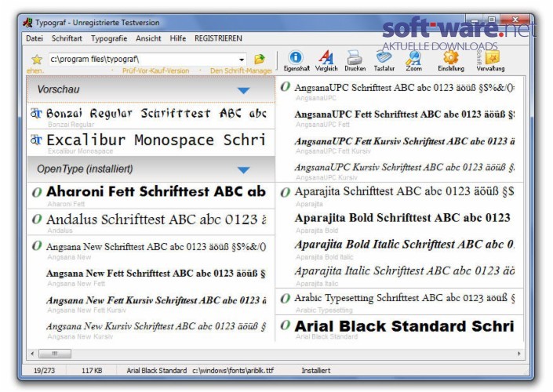Collapse the Vorschau group with blue arrow
This screenshot has height=392, width=553.
243,91
